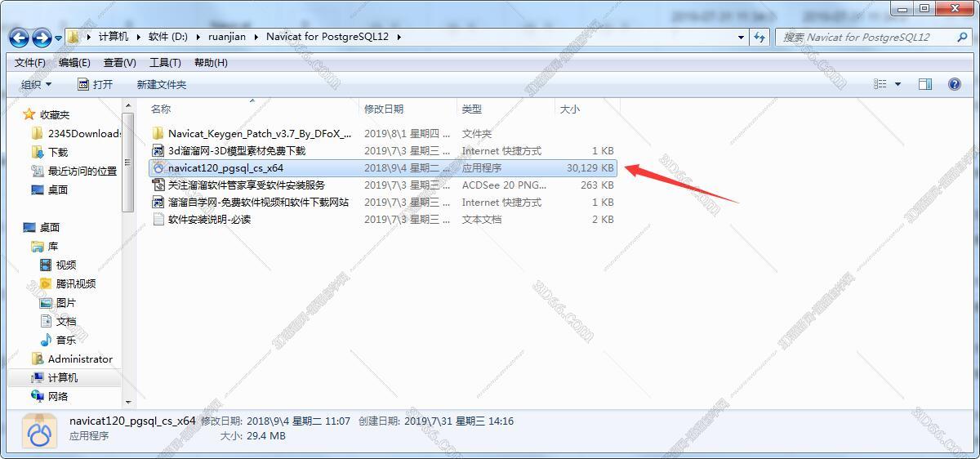Open recent pages dropdown beside Forward button
The image size is (980, 459).
(58, 38)
